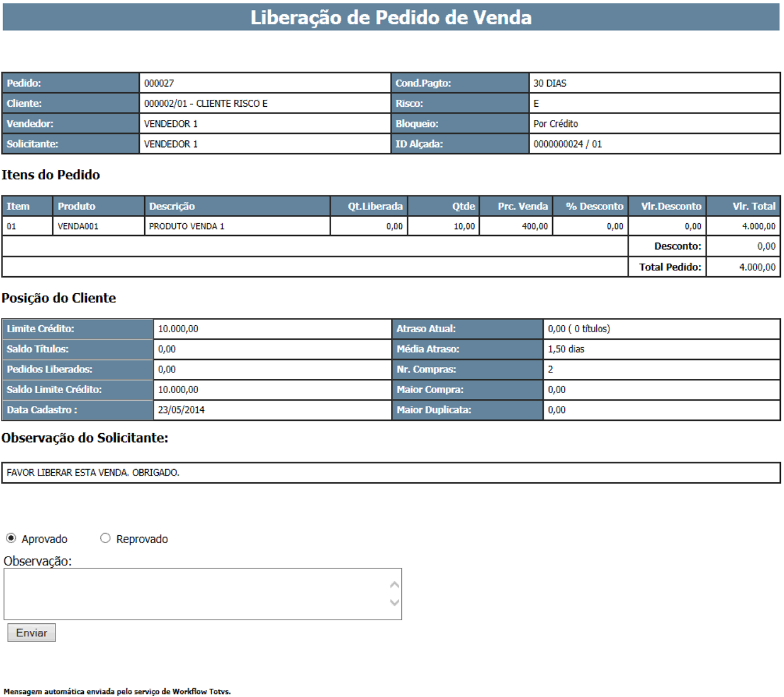Screen dimensions: 784x697
Task: Click the PRODUTO VENDA 1 description cell
Action: coord(187,226)
